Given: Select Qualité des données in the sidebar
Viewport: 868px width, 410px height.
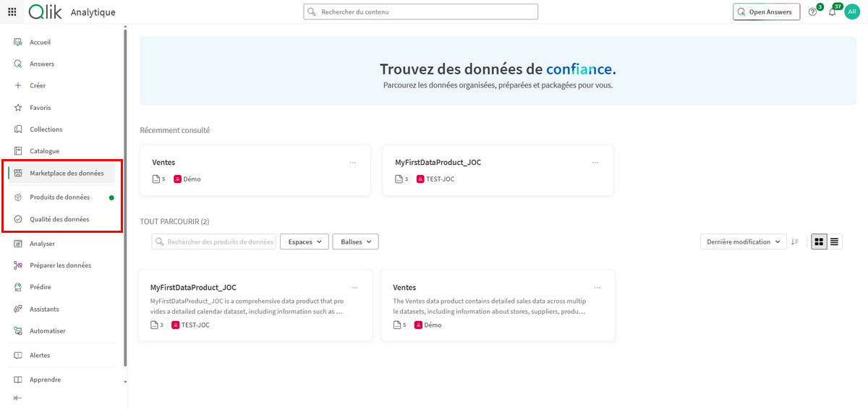Looking at the screenshot, I should click(59, 219).
